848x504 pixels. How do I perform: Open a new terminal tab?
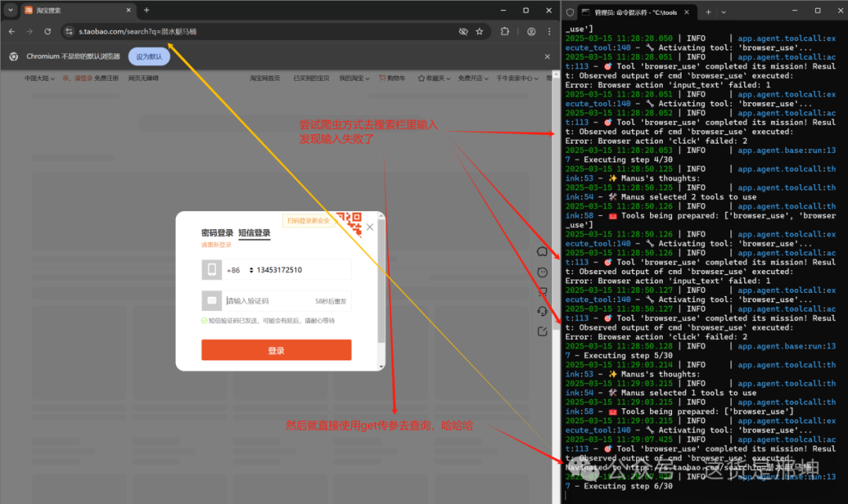708,12
